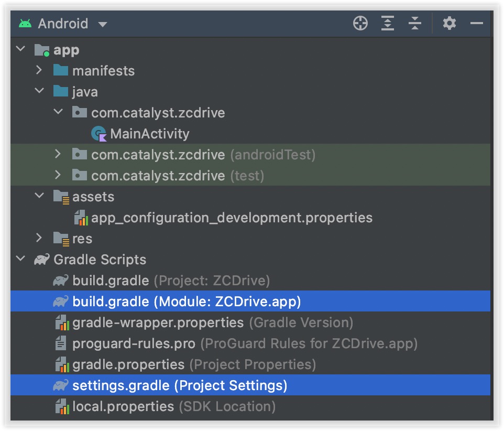This screenshot has height=431, width=504.
Task: Hide the project panel with minus icon
Action: coord(477,23)
